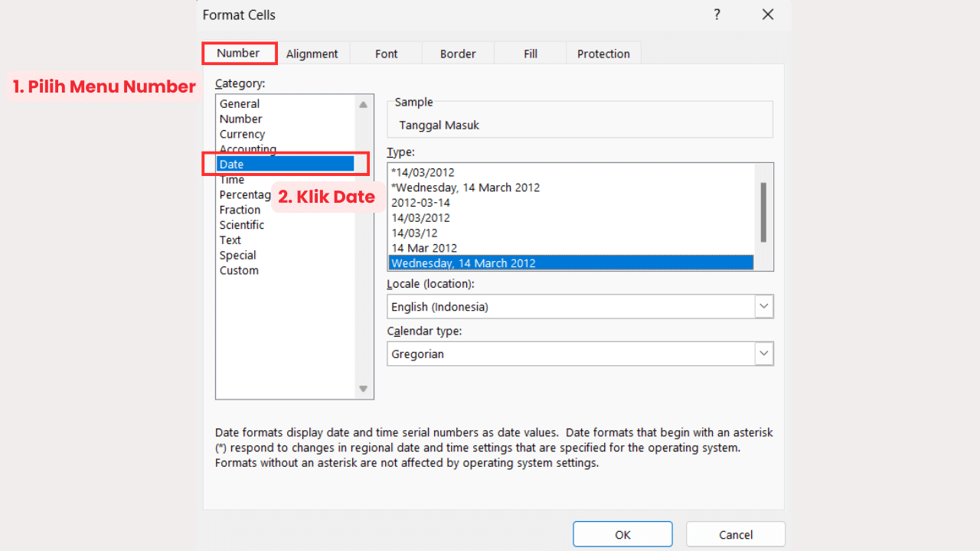
Task: Confirm formatting with the OK button
Action: pos(622,533)
